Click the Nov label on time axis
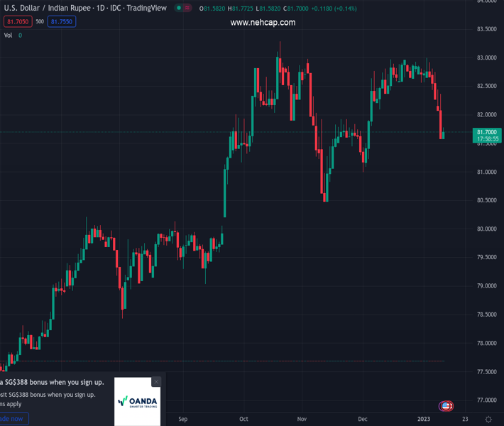The width and height of the screenshot is (504, 426). click(302, 419)
